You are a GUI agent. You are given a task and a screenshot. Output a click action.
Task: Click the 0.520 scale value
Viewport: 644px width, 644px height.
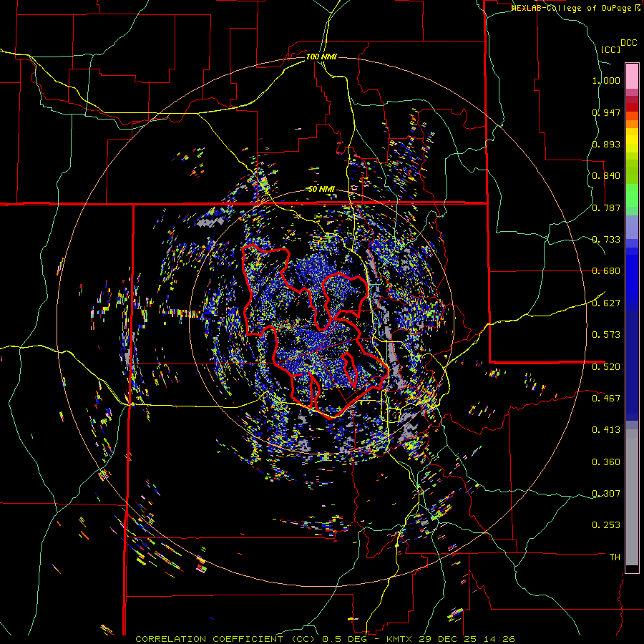606,366
